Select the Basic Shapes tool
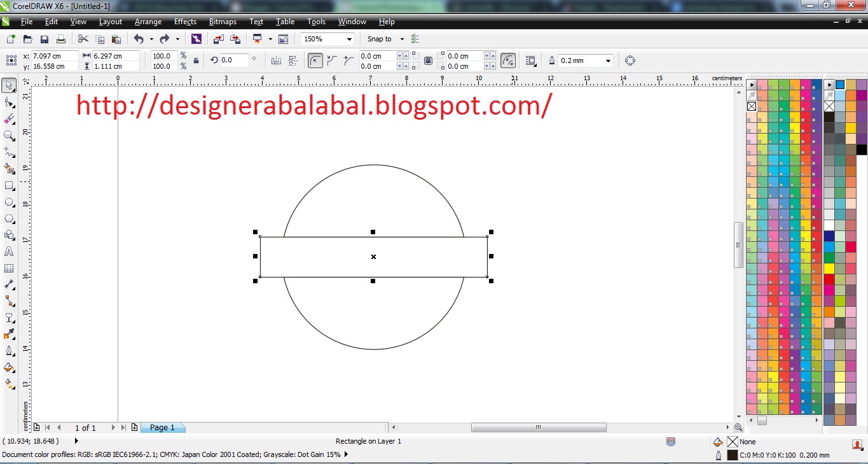The image size is (868, 464). 10,235
